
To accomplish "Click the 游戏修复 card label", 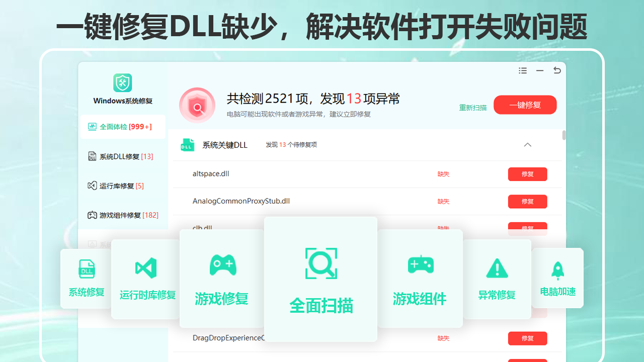I will click(x=221, y=299).
